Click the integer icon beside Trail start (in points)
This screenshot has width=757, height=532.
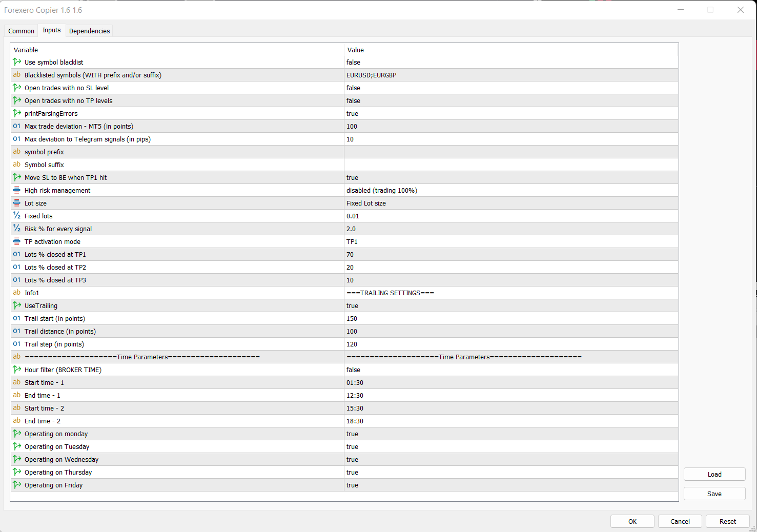[x=17, y=318]
